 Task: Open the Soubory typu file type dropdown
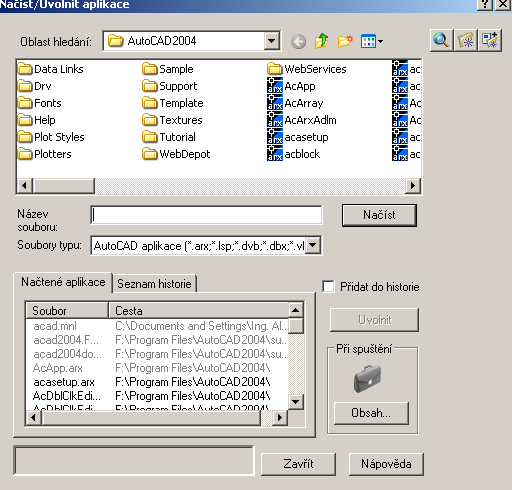(x=313, y=246)
